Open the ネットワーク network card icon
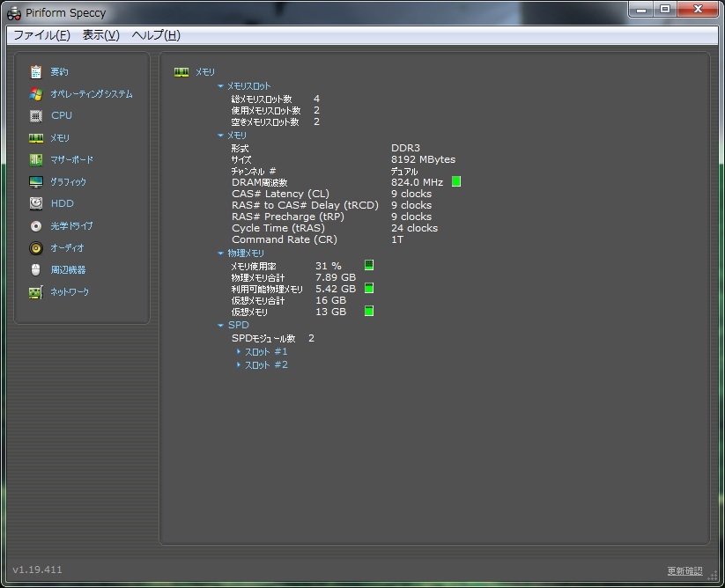This screenshot has height=588, width=725. pyautogui.click(x=36, y=292)
